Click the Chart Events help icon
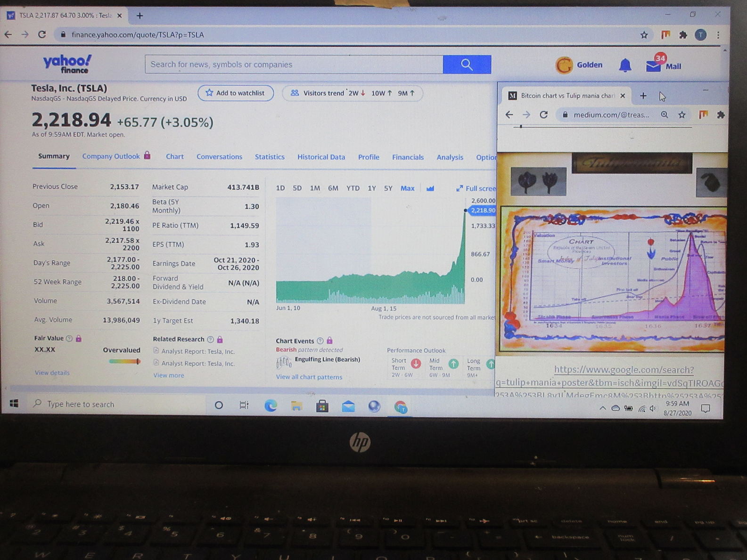 click(320, 341)
